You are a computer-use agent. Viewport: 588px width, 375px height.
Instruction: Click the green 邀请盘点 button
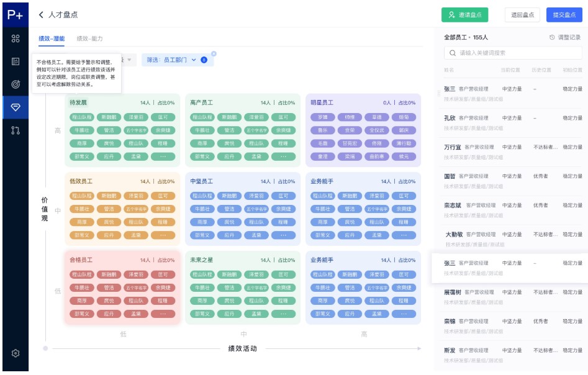point(464,15)
